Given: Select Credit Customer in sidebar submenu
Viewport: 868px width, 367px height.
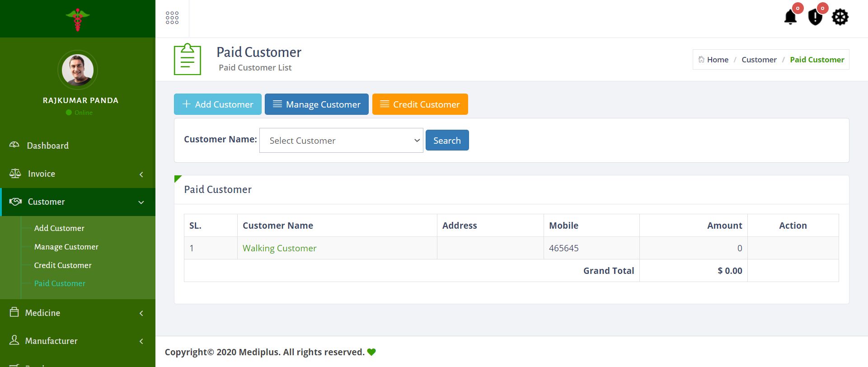Looking at the screenshot, I should point(63,265).
